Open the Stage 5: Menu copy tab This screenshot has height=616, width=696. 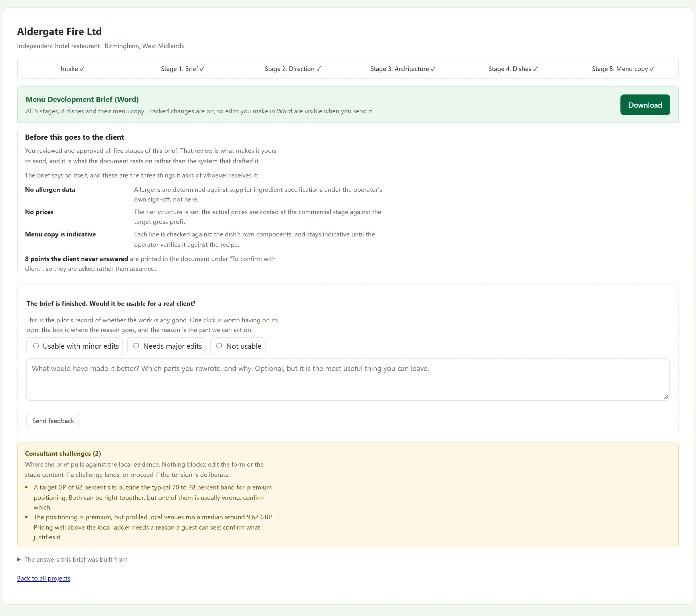(x=623, y=69)
